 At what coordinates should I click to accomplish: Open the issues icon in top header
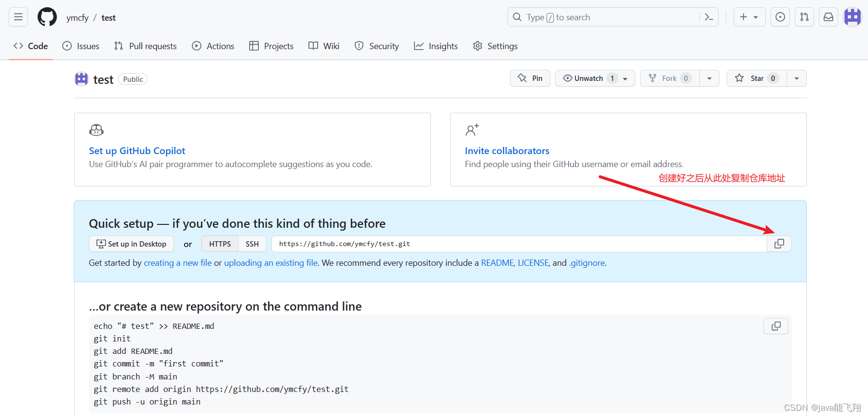[780, 17]
